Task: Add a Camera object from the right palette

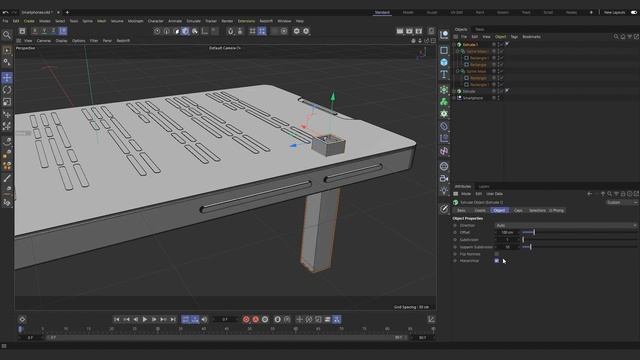Action: click(444, 178)
